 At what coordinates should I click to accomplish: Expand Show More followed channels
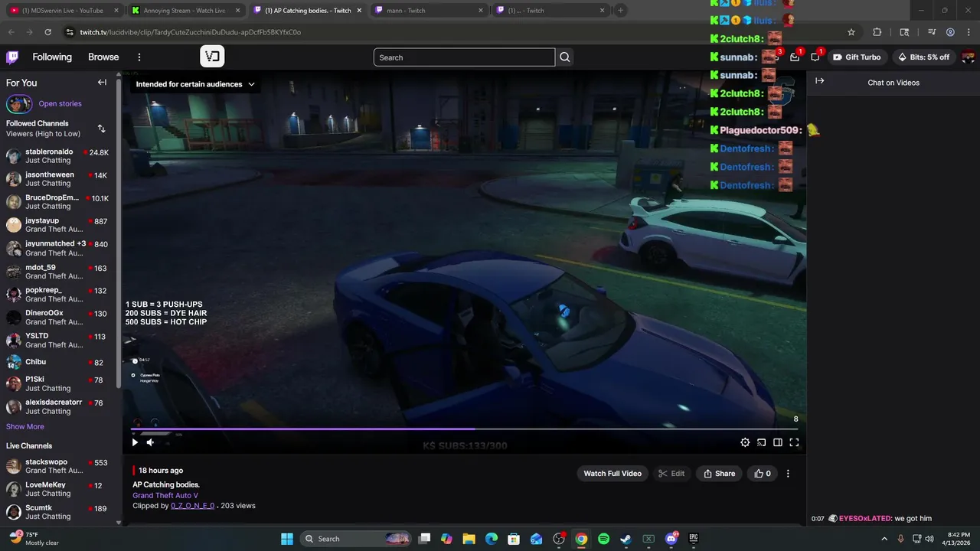[25, 426]
